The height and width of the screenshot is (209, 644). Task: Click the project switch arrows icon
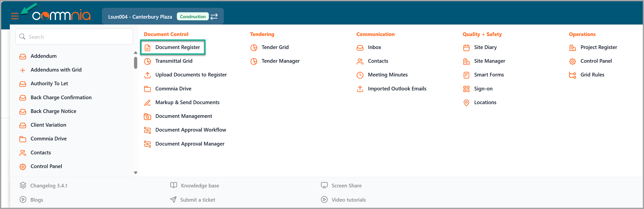(214, 17)
